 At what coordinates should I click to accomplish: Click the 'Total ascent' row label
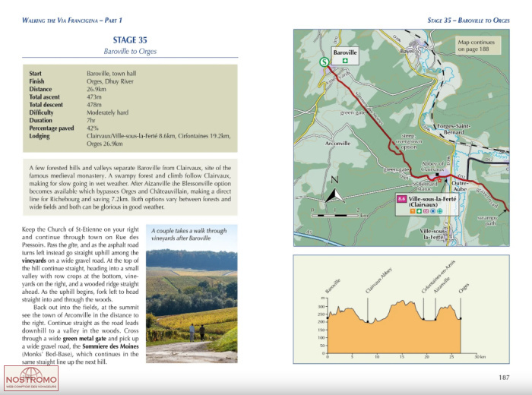(44, 97)
